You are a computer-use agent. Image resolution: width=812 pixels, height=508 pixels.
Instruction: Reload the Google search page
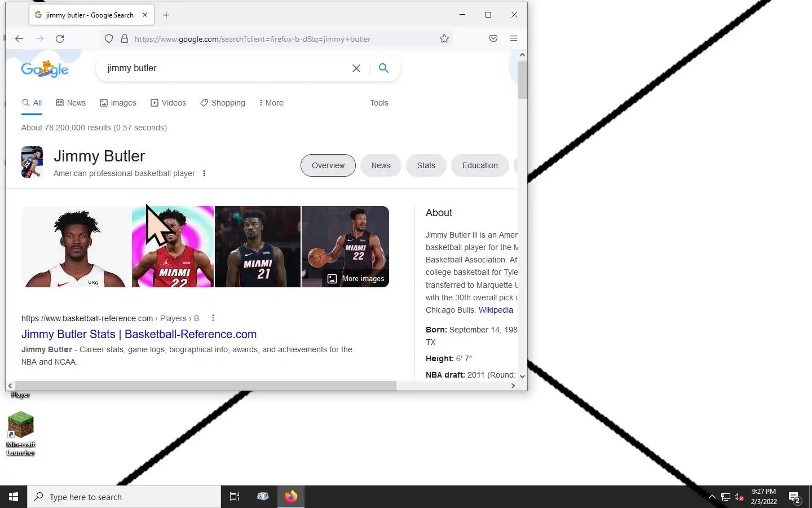[60, 38]
